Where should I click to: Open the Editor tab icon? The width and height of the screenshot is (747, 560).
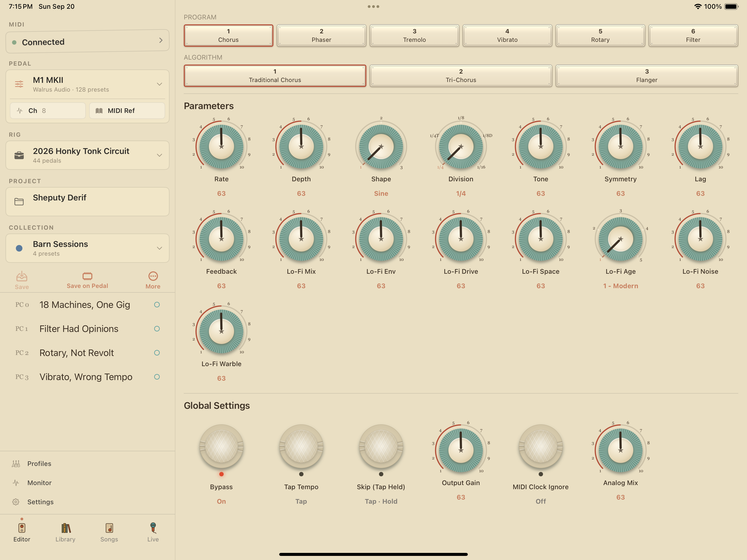coord(22,527)
